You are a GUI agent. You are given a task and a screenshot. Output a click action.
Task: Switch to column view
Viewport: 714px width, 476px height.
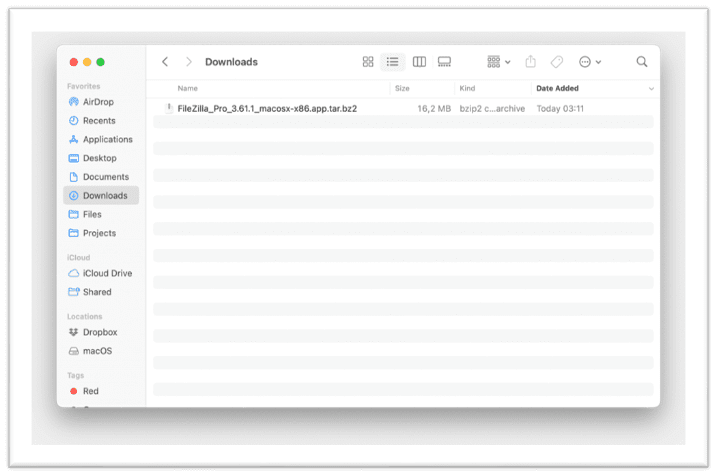click(x=419, y=61)
